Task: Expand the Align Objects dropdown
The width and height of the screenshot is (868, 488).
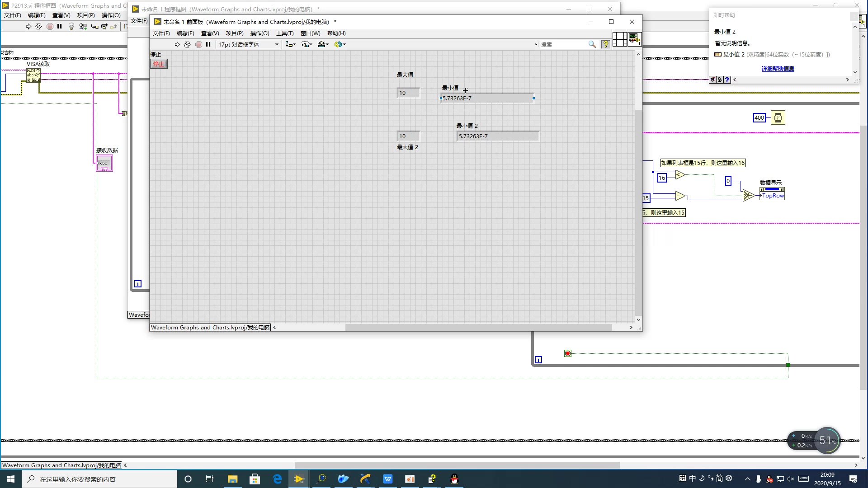Action: pos(291,44)
